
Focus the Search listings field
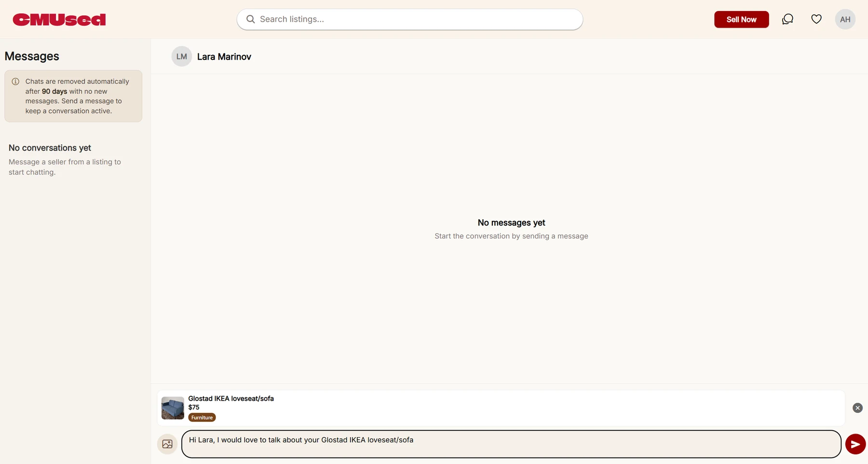[x=409, y=19]
